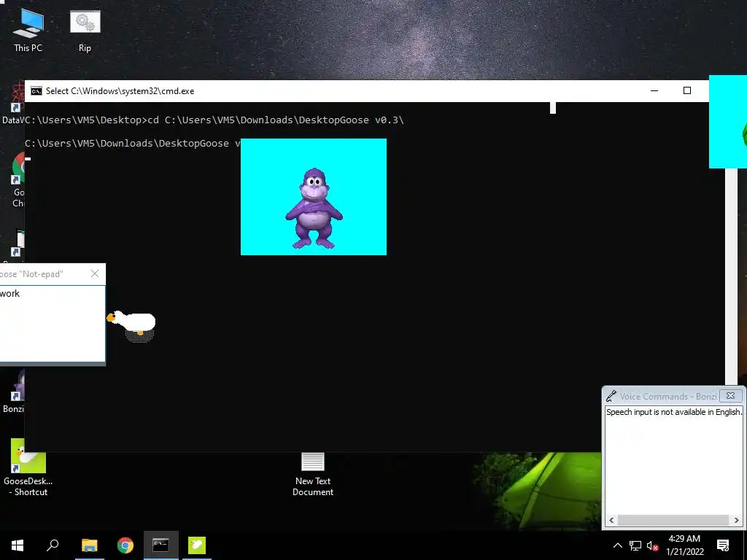747x560 pixels.
Task: Minimize the cmd.exe window
Action: [x=654, y=90]
